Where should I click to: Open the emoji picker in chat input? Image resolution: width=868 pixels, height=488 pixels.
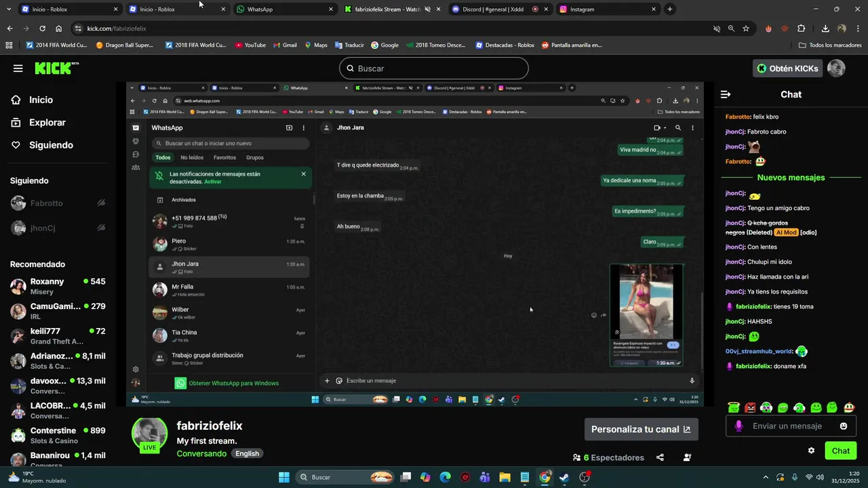pos(844,426)
